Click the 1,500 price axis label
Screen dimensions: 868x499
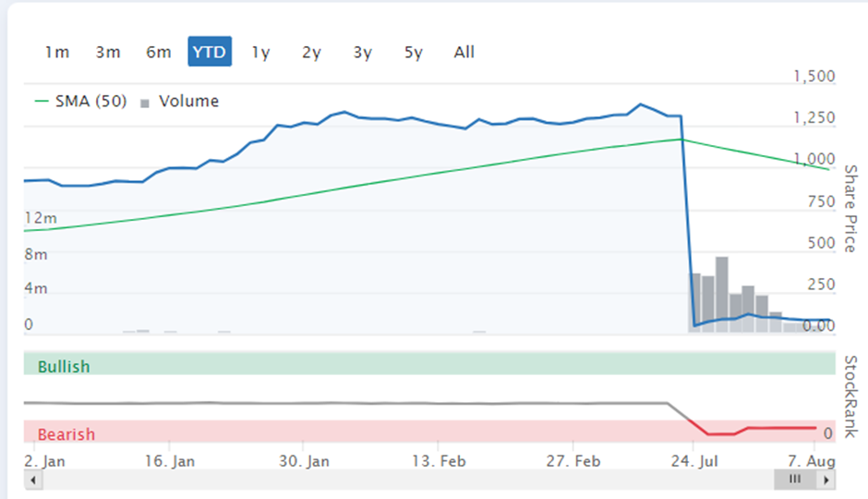tap(814, 76)
